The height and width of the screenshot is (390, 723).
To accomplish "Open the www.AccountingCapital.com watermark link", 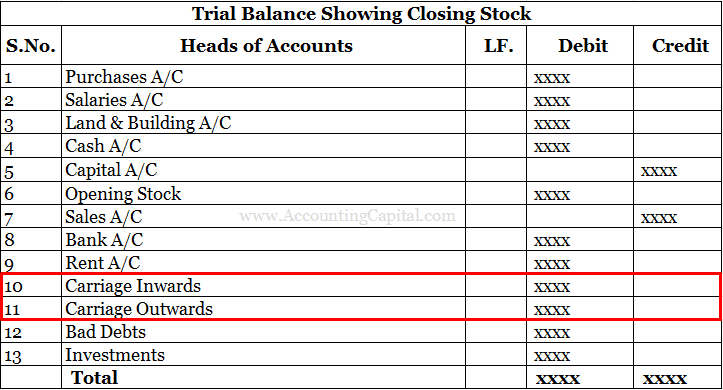I will pyautogui.click(x=347, y=215).
